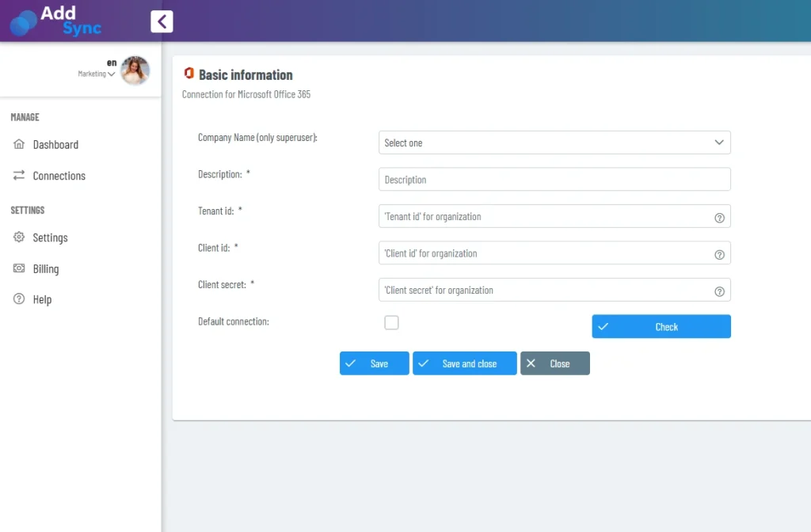The width and height of the screenshot is (811, 532).
Task: Focus the Client secret input field
Action: click(554, 290)
